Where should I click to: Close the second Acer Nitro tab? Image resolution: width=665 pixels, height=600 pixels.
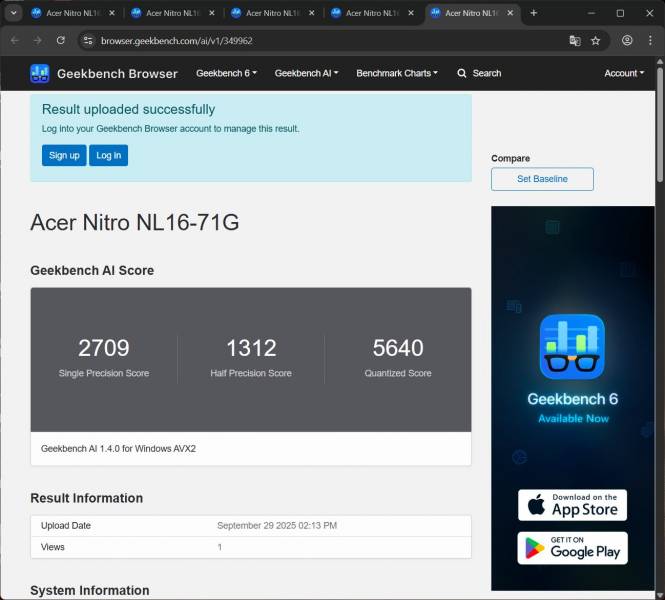coord(212,13)
